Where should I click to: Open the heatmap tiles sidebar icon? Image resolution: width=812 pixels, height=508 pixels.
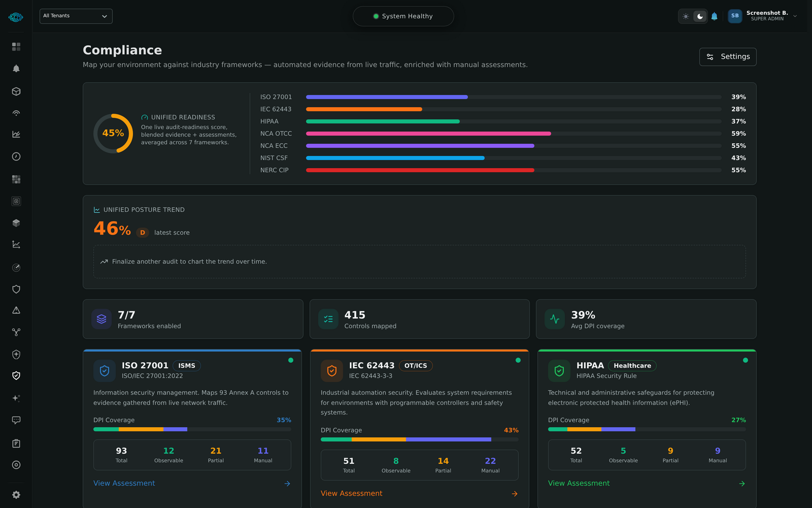coord(16,179)
